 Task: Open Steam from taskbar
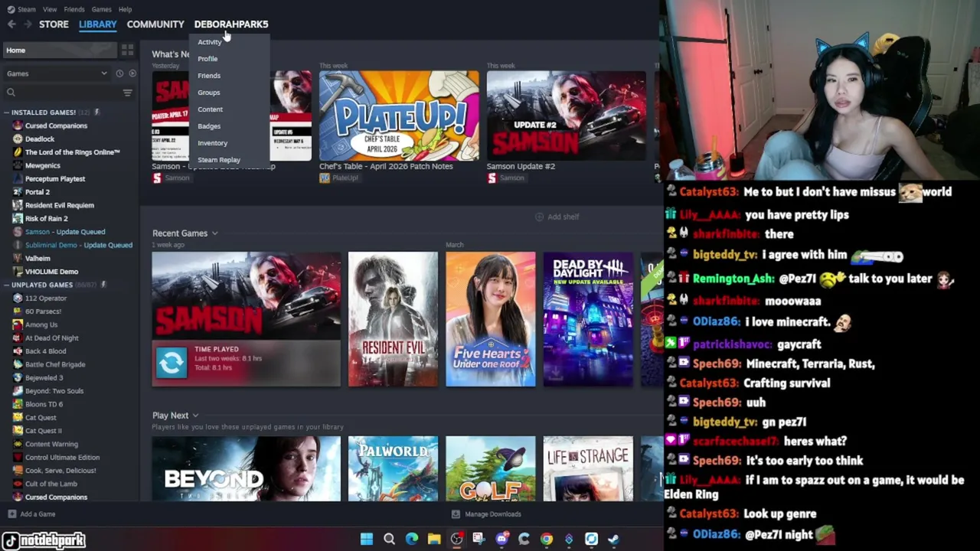(613, 540)
